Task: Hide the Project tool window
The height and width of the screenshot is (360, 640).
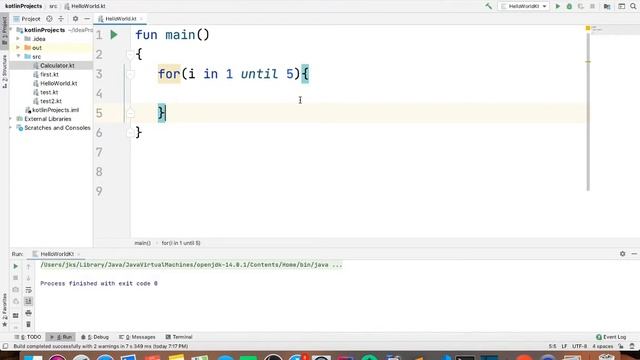Action: click(x=87, y=19)
